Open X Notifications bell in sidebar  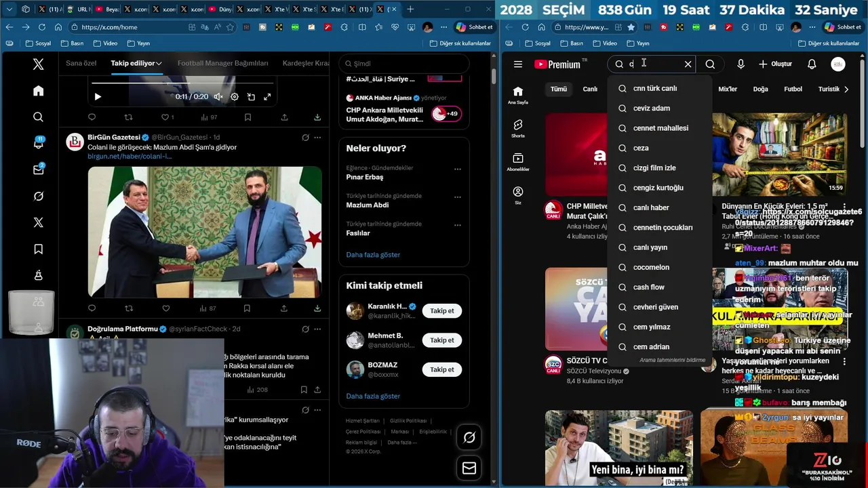(38, 144)
